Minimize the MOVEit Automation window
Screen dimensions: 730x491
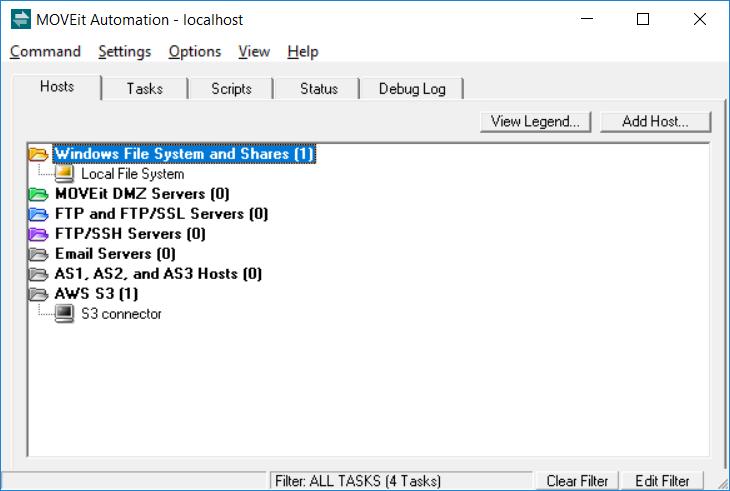(x=587, y=19)
